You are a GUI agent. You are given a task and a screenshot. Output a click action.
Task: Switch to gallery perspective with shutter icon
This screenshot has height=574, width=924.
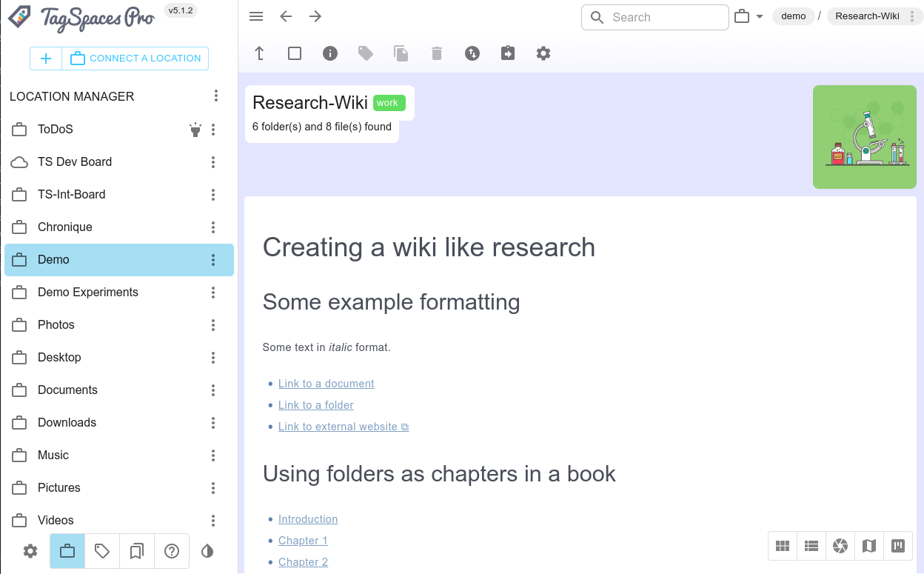840,546
